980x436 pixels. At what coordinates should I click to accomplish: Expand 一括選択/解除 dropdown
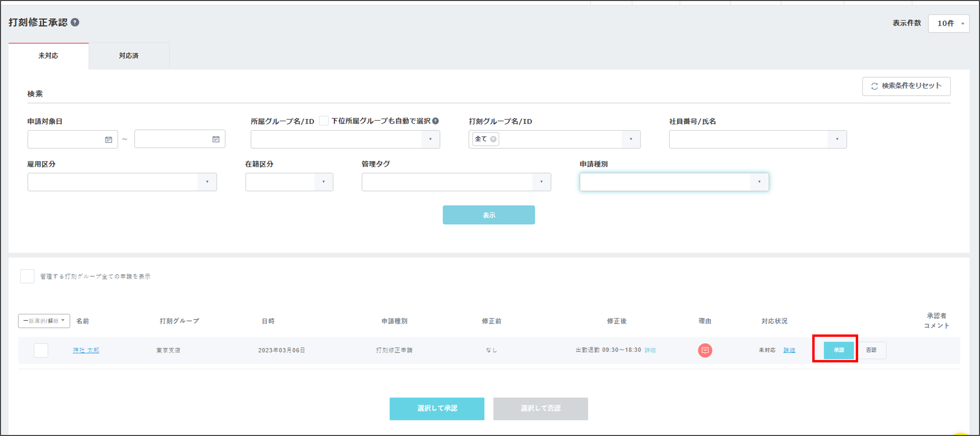coord(44,321)
